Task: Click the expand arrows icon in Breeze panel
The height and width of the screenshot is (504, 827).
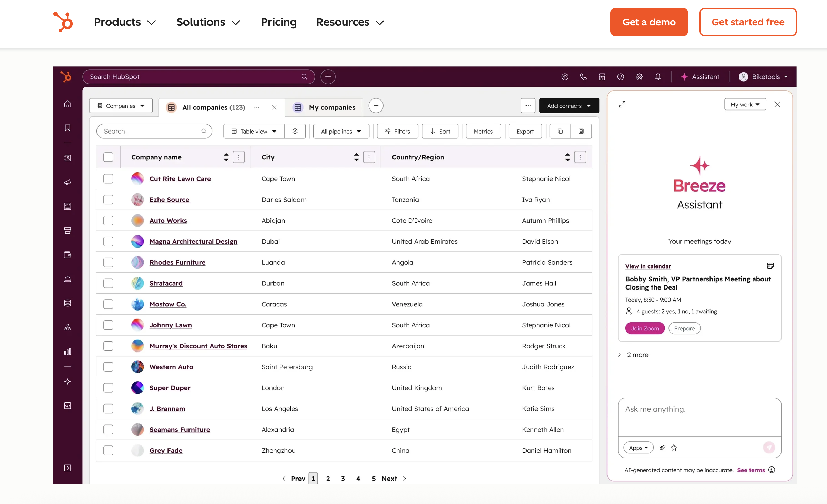Action: [x=622, y=104]
